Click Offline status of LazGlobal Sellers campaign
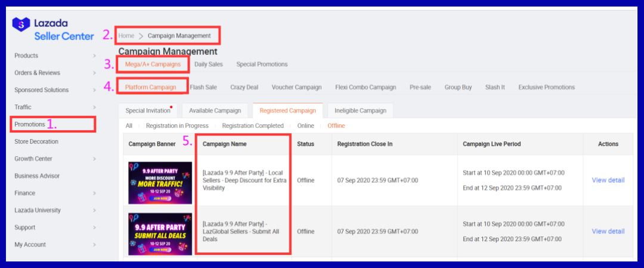 (x=305, y=232)
